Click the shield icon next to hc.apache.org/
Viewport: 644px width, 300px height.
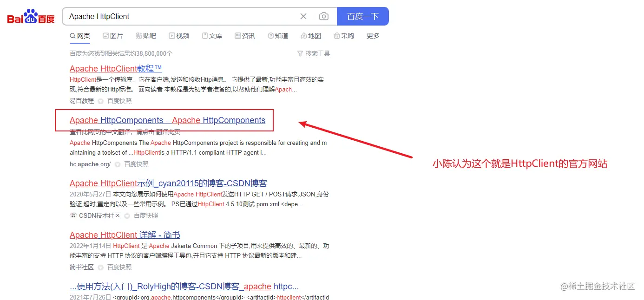click(118, 164)
